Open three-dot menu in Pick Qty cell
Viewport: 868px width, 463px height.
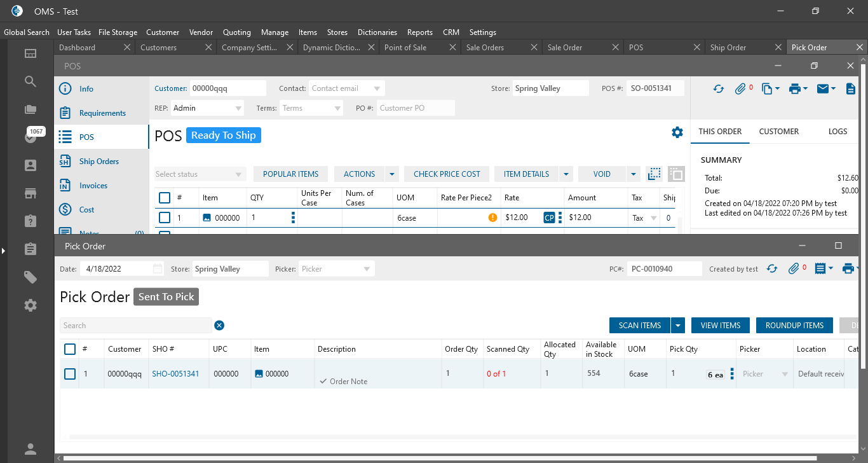[732, 374]
